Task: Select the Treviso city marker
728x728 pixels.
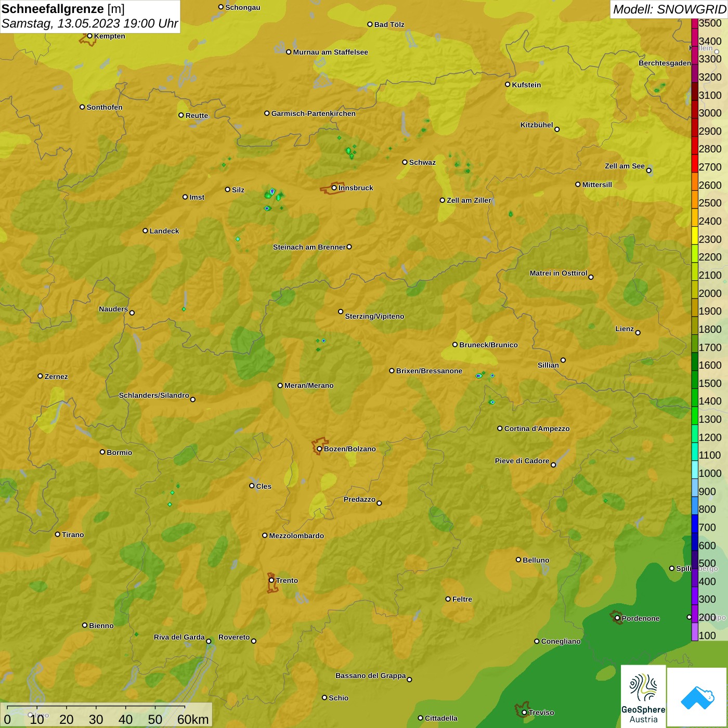Action: coord(524,712)
